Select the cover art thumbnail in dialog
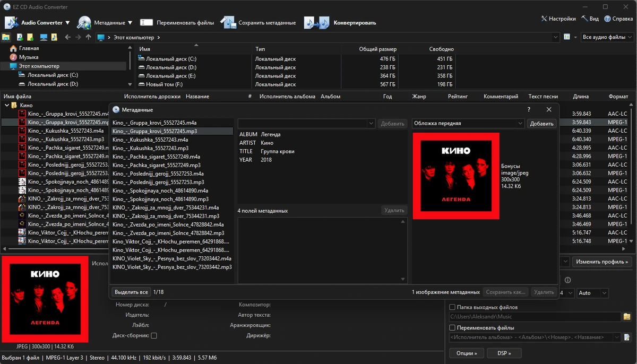This screenshot has height=364, width=637. click(456, 176)
